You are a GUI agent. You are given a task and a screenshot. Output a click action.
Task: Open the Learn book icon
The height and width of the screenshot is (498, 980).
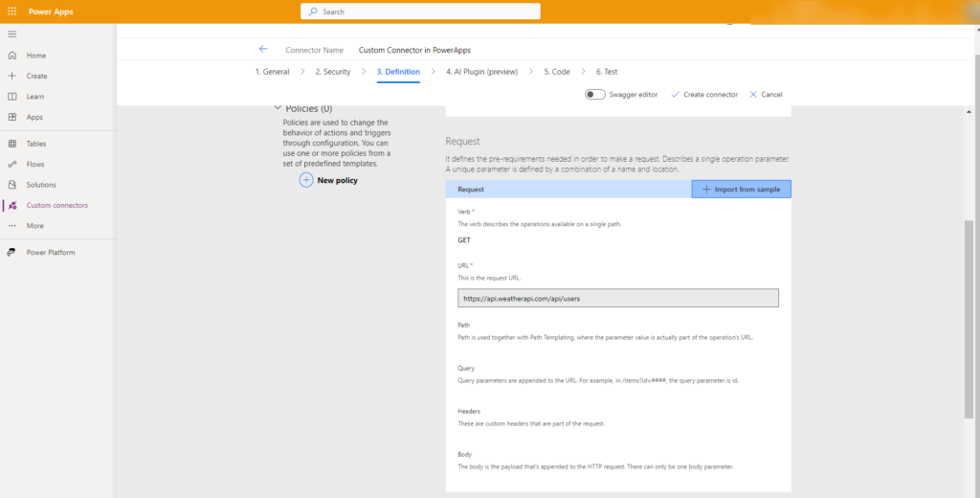tap(12, 97)
